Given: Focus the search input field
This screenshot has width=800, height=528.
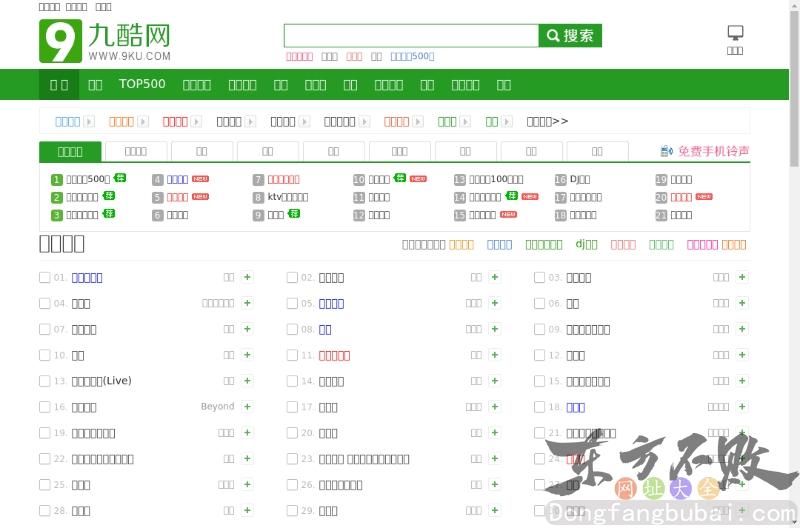Looking at the screenshot, I should [411, 35].
